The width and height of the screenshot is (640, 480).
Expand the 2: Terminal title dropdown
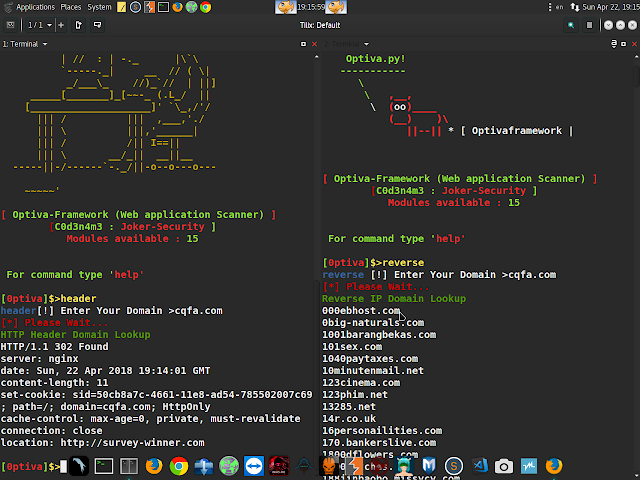(x=367, y=44)
